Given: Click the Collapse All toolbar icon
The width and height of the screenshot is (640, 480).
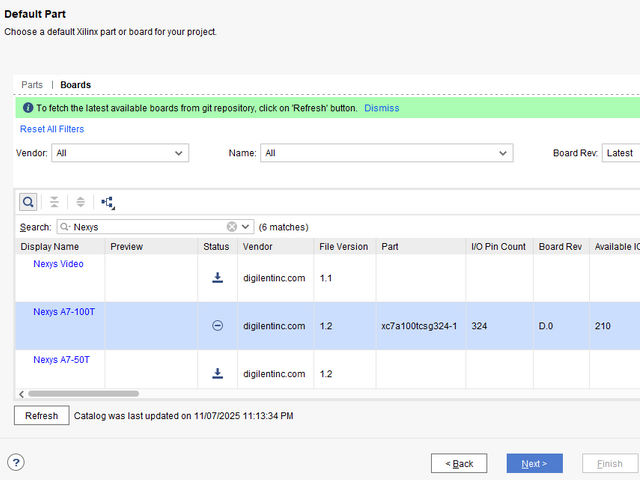Looking at the screenshot, I should [x=55, y=202].
